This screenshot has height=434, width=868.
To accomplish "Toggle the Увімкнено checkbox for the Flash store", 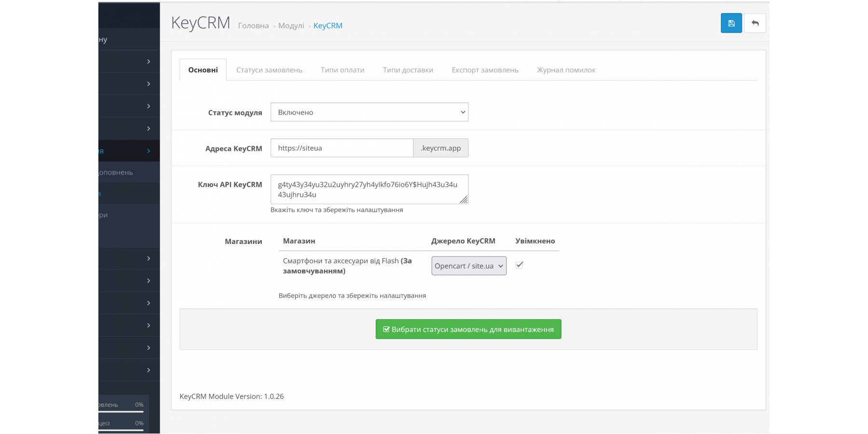I will pos(519,265).
